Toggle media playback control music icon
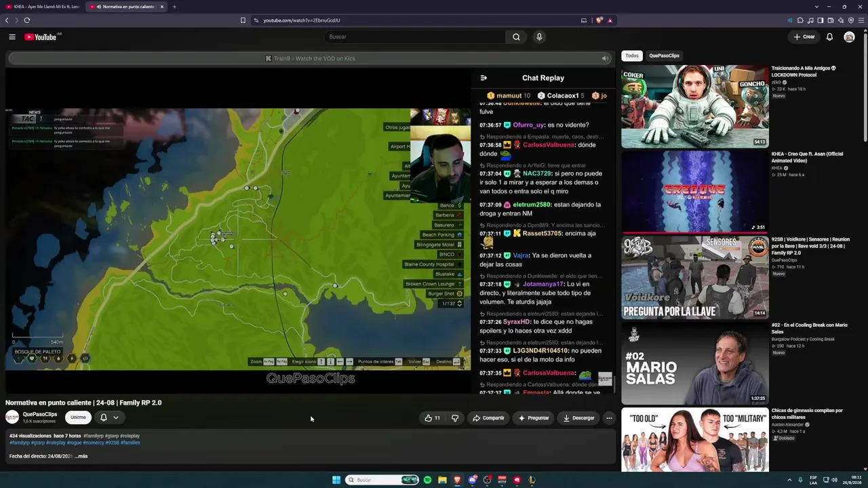The height and width of the screenshot is (488, 868). [x=810, y=20]
